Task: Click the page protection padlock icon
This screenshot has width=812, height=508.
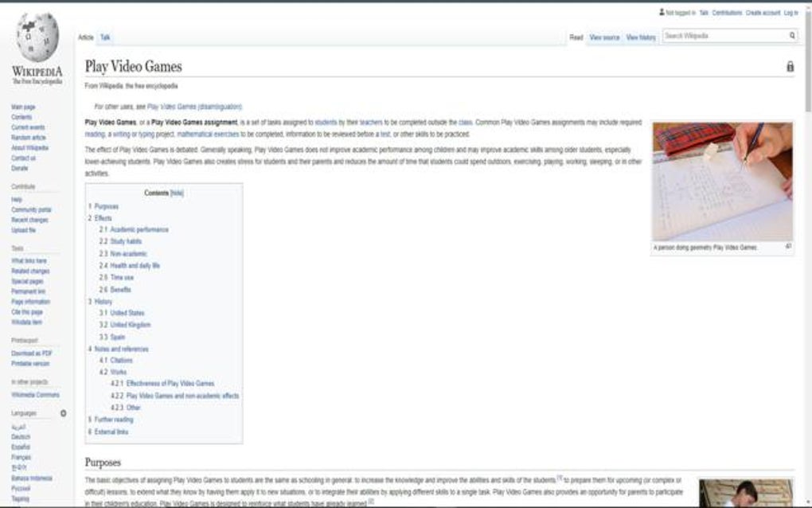Action: [x=790, y=66]
